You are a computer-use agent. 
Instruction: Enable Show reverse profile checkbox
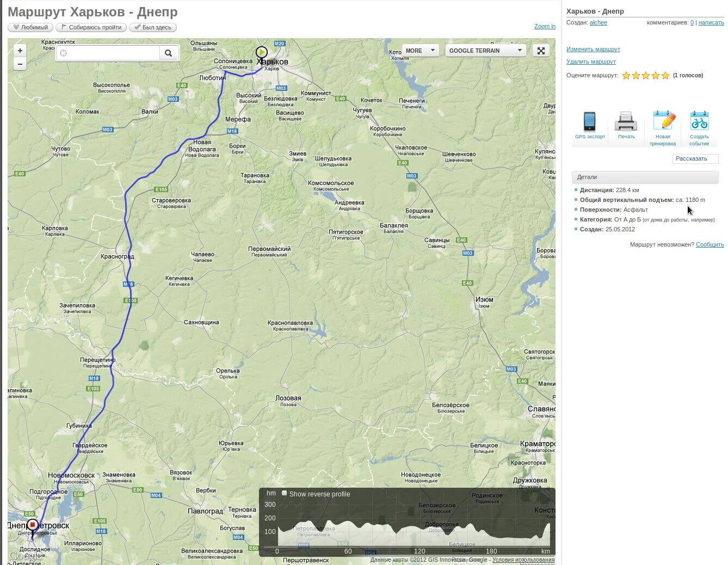point(284,493)
